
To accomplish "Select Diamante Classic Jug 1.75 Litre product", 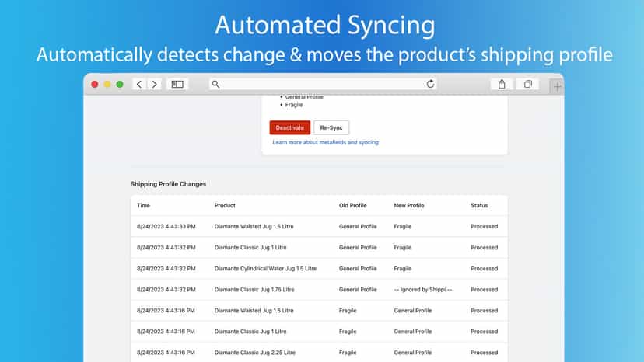I will [x=254, y=289].
